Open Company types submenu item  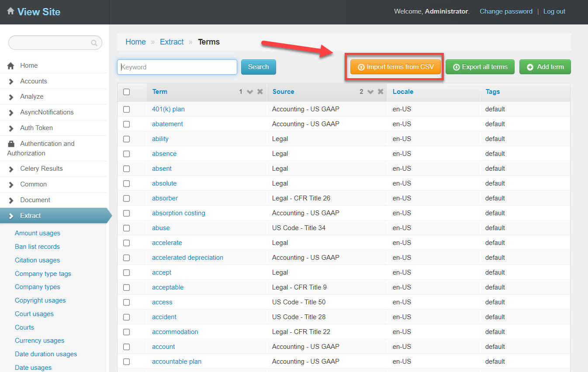coord(38,287)
